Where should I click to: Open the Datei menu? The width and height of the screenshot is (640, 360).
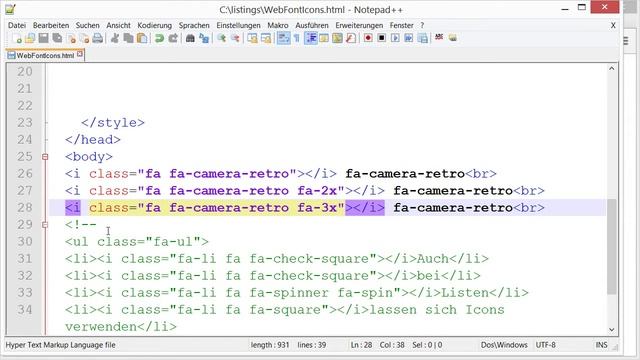pyautogui.click(x=17, y=25)
